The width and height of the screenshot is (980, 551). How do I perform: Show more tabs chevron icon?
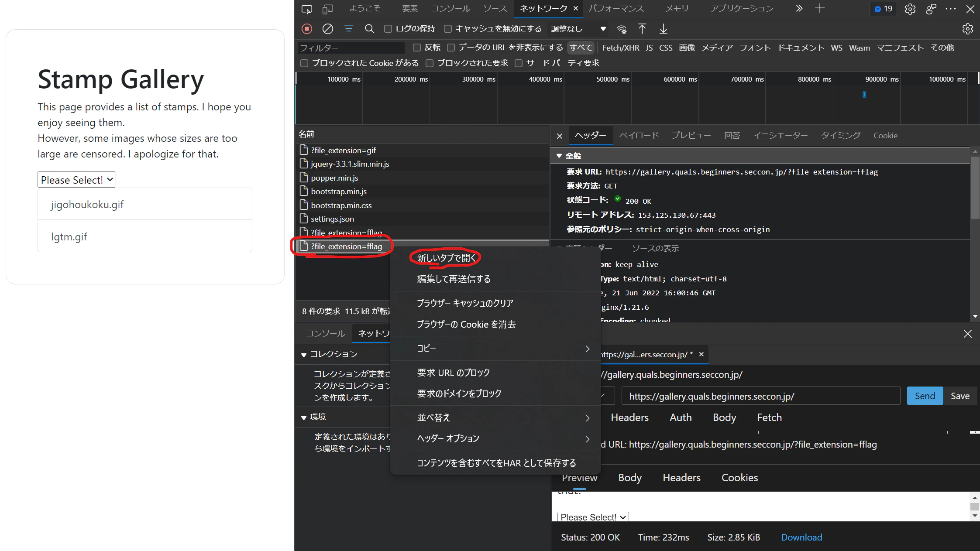pos(799,8)
